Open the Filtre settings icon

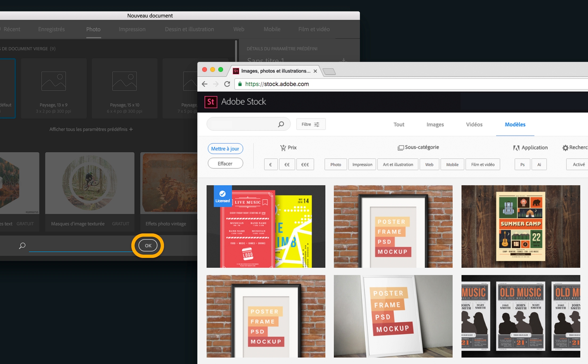pos(316,124)
